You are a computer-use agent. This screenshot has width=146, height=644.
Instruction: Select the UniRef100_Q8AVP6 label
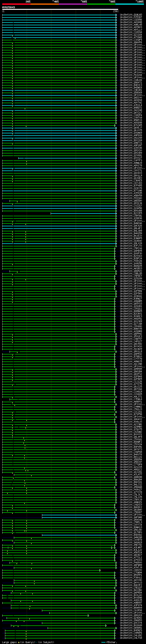(131, 42)
